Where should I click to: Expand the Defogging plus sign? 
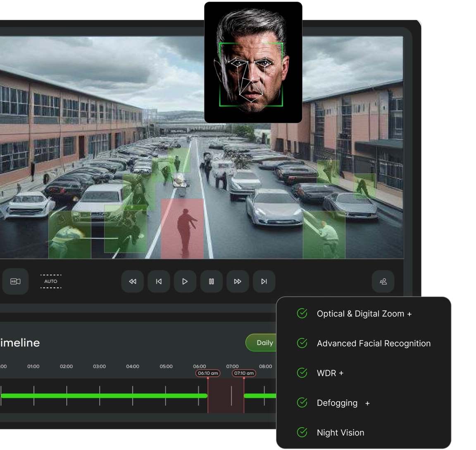click(367, 403)
